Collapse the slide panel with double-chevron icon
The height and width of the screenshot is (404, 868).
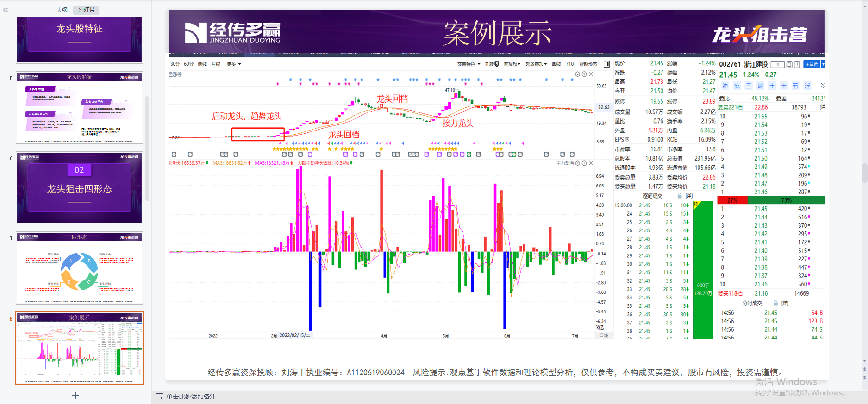pyautogui.click(x=6, y=10)
